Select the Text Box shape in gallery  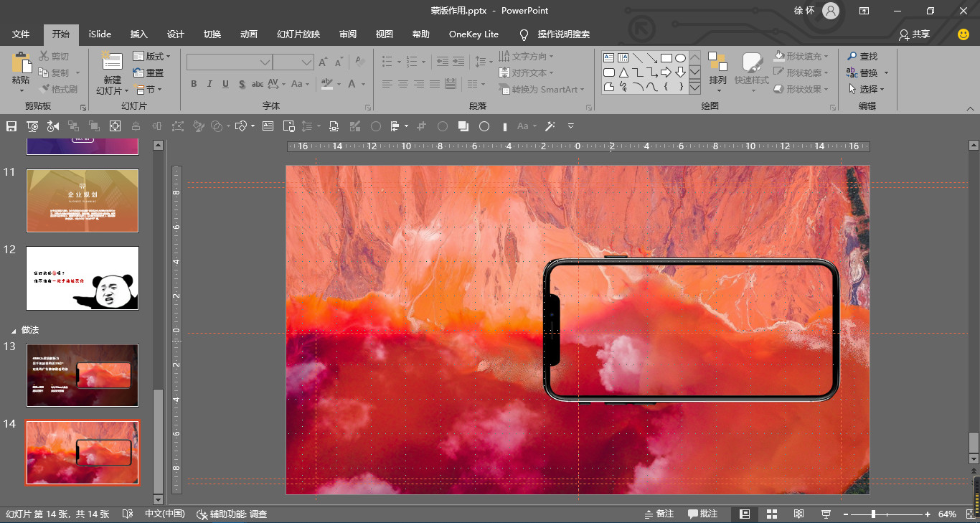point(608,57)
